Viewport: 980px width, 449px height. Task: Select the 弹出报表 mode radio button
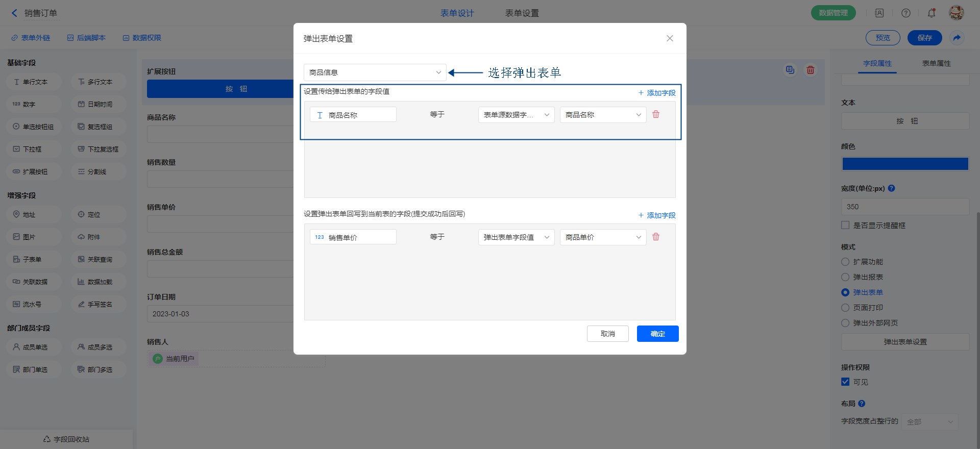coord(845,277)
